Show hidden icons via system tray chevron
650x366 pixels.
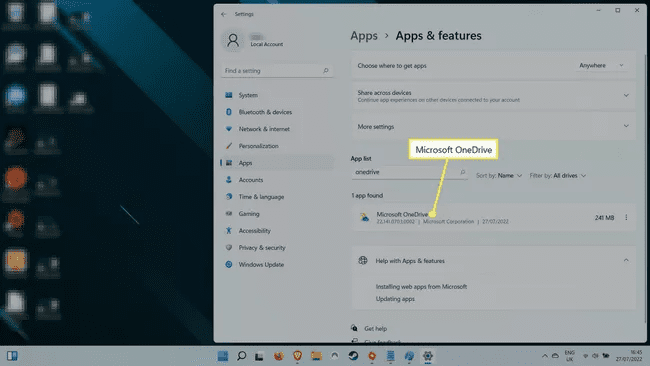pyautogui.click(x=545, y=356)
